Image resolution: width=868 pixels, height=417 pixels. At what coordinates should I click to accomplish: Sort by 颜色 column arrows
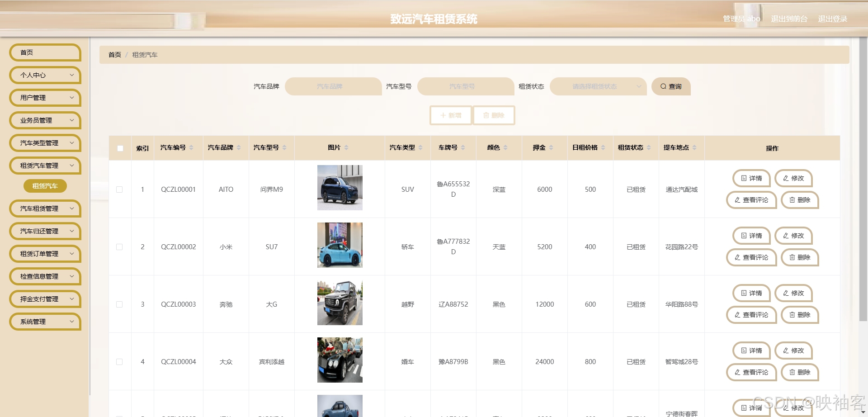[505, 147]
